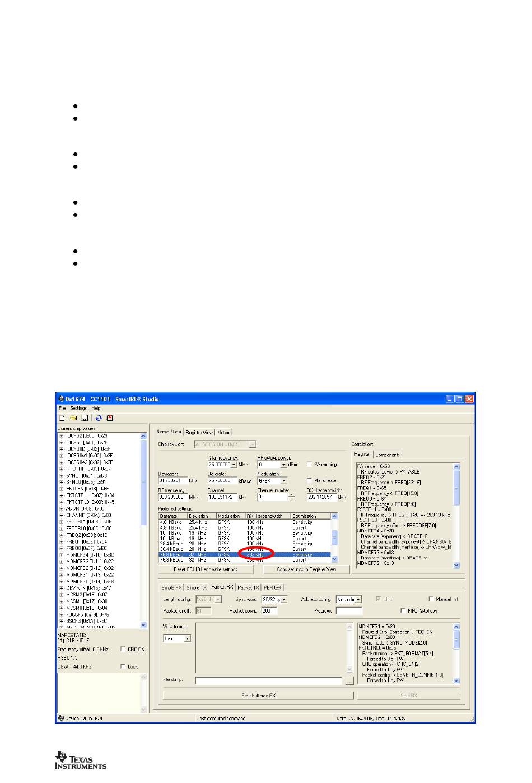Expand the IOCFG2 register tree node
The image size is (532, 783).
62,435
